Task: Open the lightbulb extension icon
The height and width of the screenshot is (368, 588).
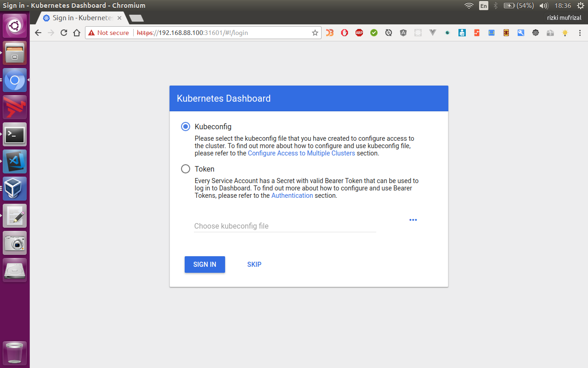Action: click(565, 33)
